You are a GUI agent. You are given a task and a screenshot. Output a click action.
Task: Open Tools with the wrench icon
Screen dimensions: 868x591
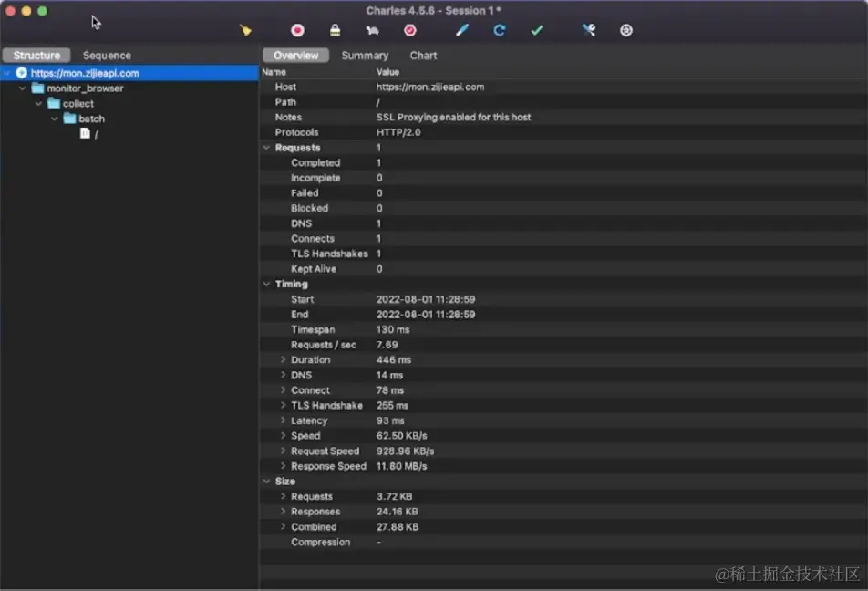click(x=588, y=30)
